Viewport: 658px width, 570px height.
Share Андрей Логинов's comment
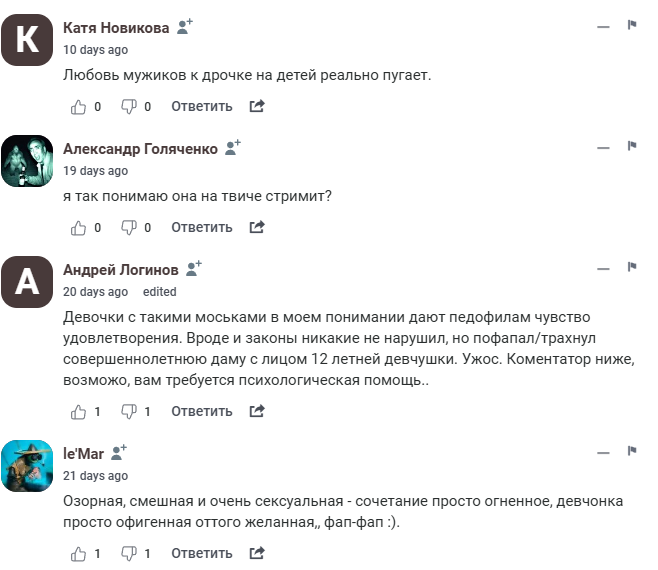257,411
